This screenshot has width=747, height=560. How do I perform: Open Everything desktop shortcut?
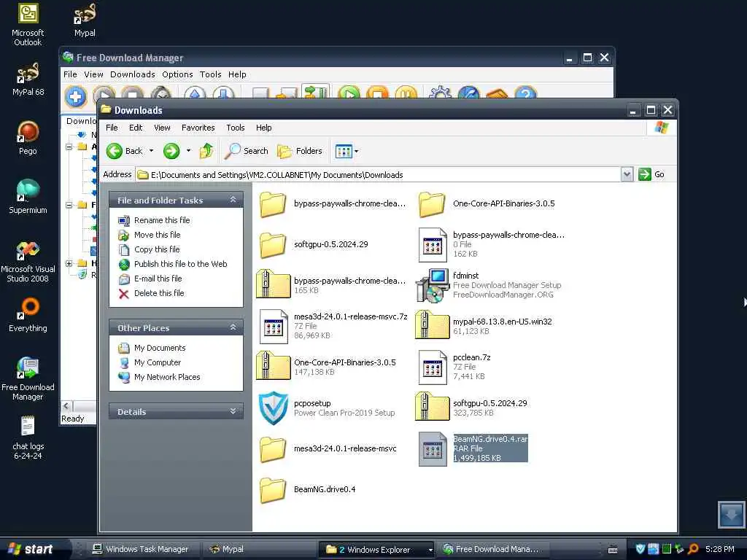point(28,315)
